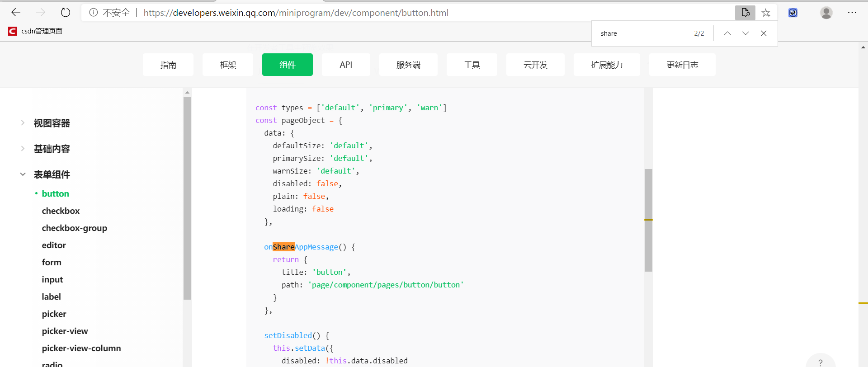
Task: Expand the 视图容器 section
Action: click(x=52, y=123)
